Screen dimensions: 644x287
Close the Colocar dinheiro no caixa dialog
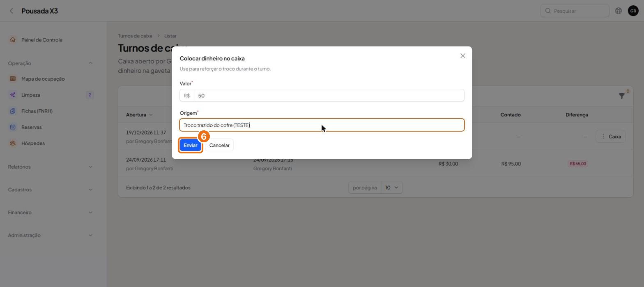462,56
